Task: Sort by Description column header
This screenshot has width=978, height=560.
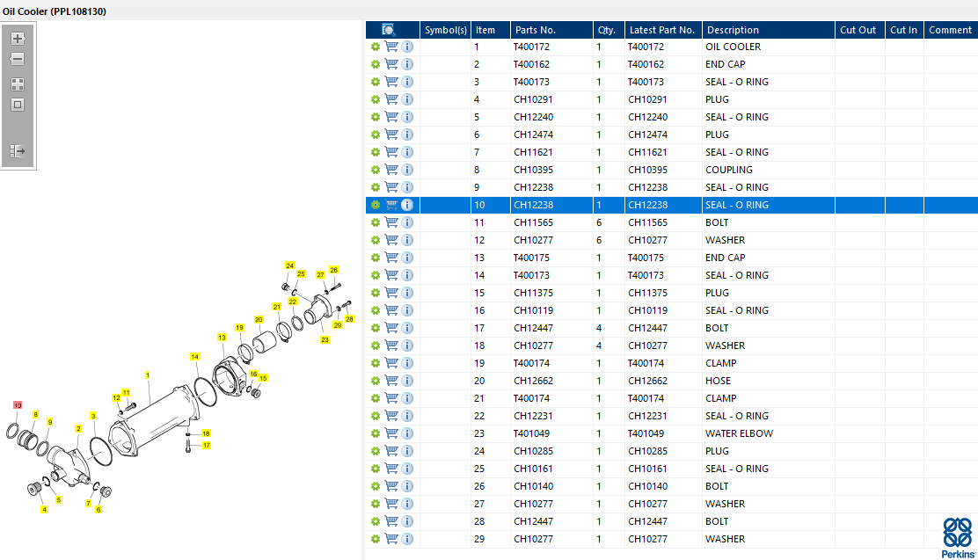Action: coord(769,30)
